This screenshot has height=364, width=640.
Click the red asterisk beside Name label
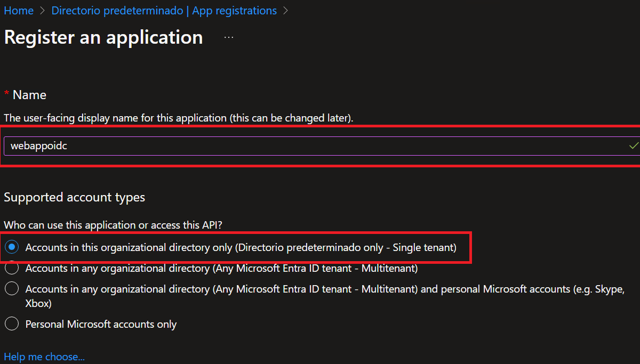pos(6,94)
